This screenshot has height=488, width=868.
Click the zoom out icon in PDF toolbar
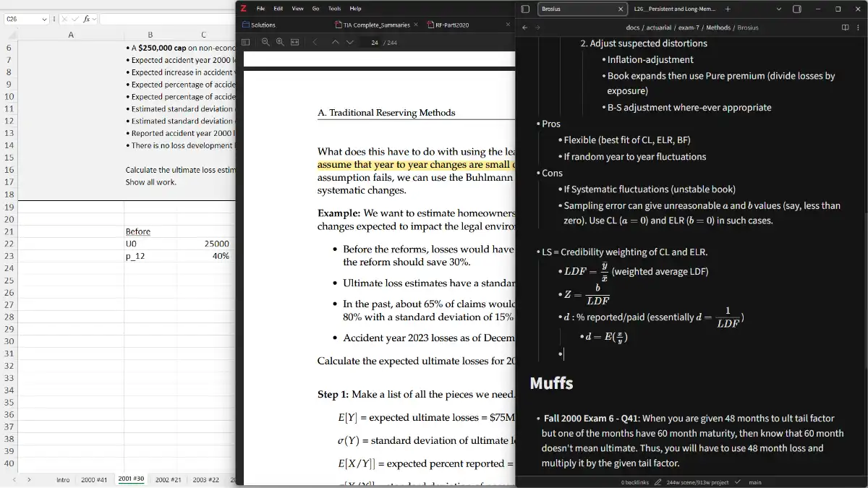[265, 43]
